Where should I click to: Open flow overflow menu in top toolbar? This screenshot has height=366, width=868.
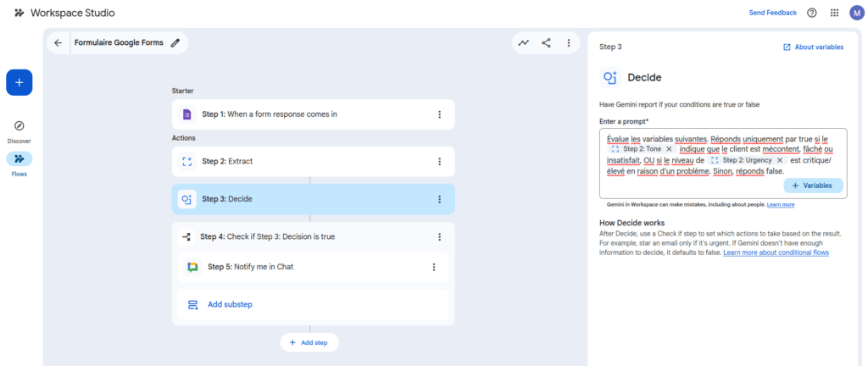(x=568, y=43)
